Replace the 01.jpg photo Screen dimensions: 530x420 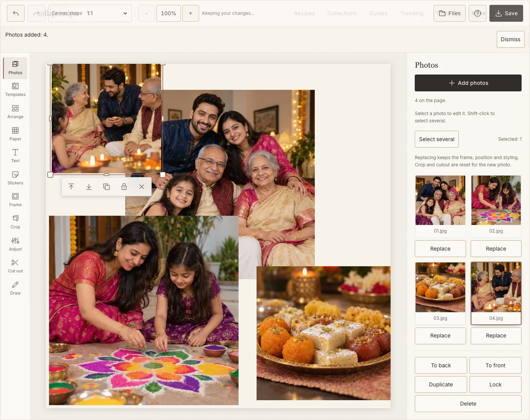(440, 249)
